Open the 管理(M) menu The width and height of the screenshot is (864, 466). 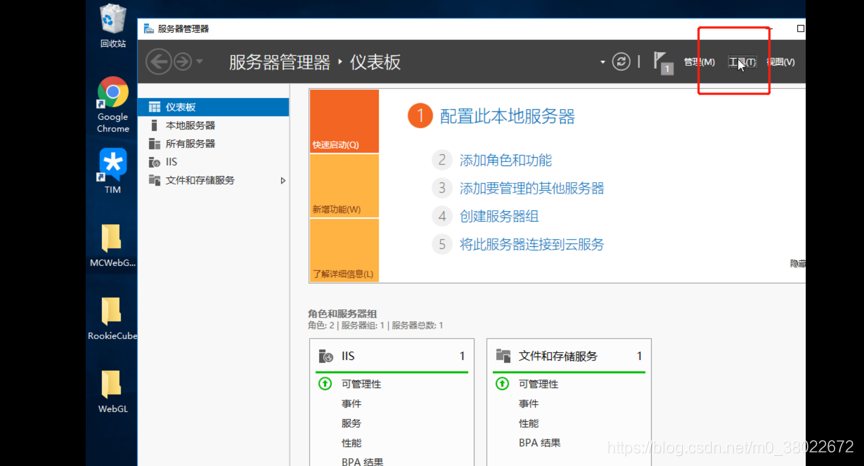699,62
